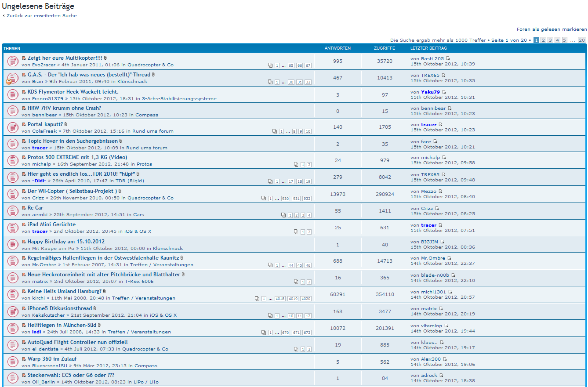Open the AutoQuad Flight Controller nun offiziell thread

77,342
